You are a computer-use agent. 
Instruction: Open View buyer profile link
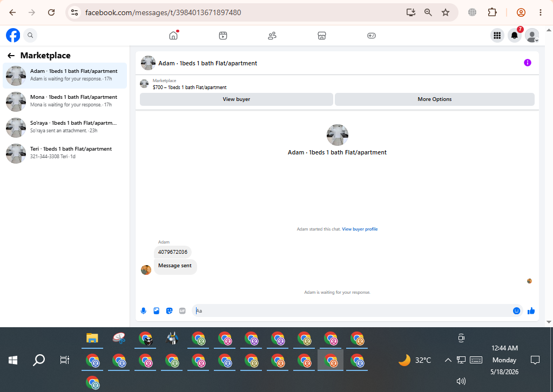(x=360, y=229)
